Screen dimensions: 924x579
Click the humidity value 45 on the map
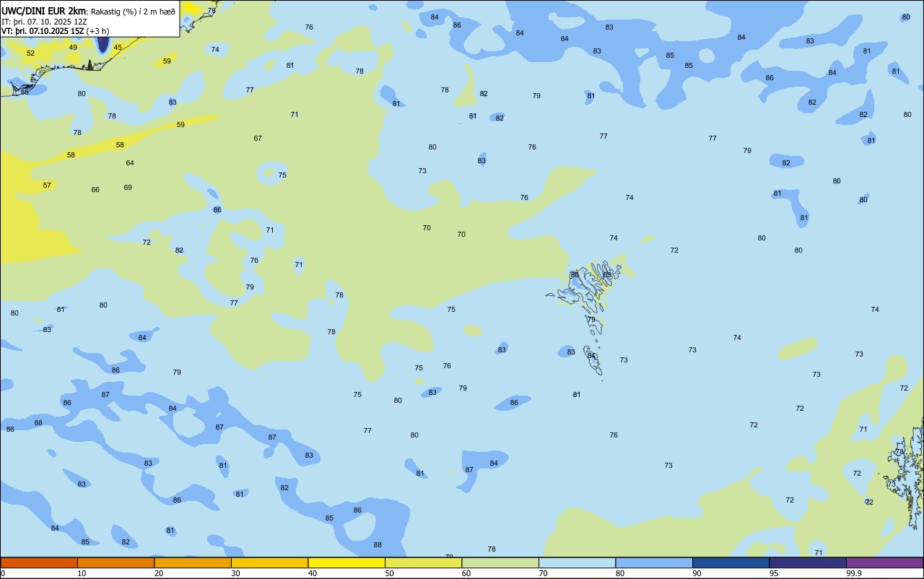[x=118, y=48]
